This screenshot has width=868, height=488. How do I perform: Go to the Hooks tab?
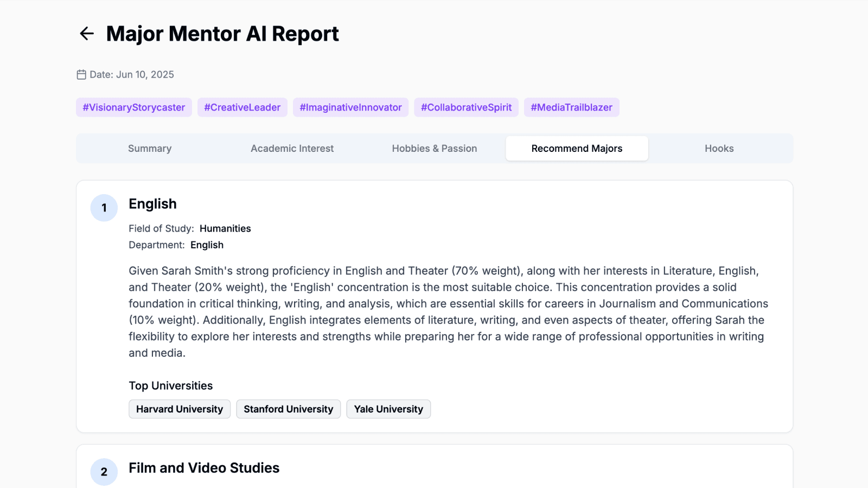pyautogui.click(x=719, y=149)
